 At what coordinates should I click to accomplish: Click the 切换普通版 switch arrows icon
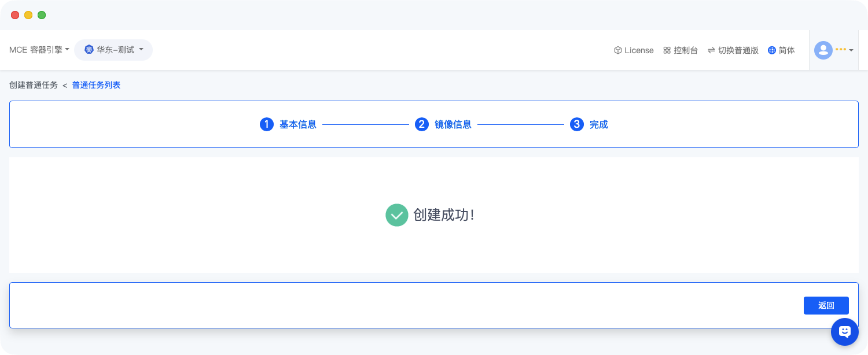[x=711, y=50]
